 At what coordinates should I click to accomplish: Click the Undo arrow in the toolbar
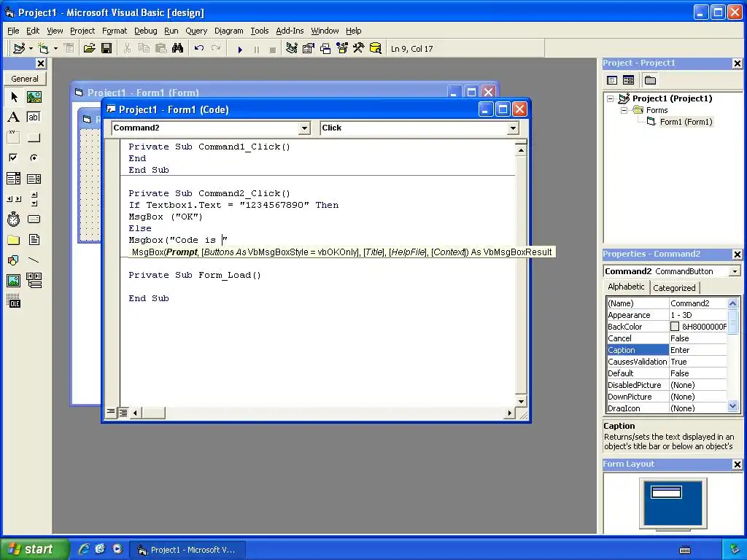pos(199,48)
